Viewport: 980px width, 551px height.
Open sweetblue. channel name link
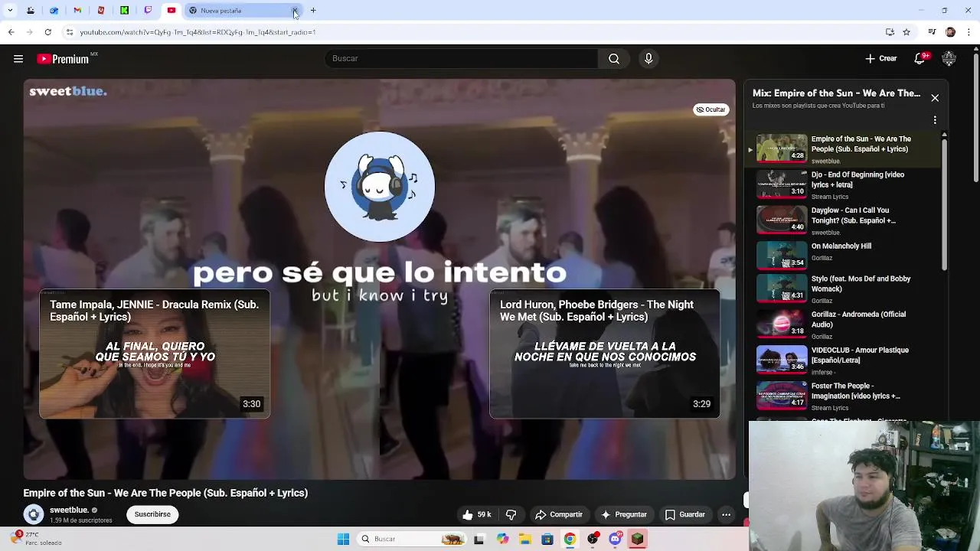click(x=69, y=510)
